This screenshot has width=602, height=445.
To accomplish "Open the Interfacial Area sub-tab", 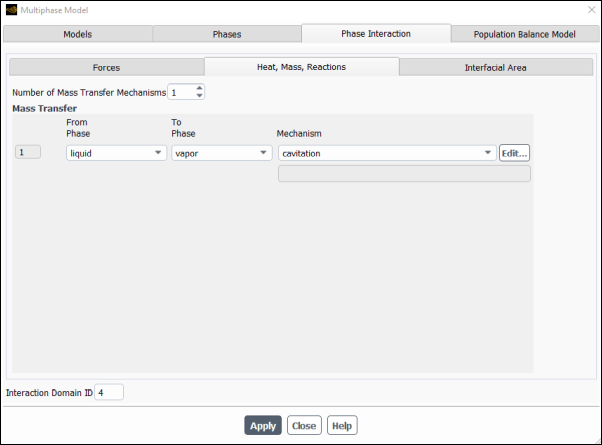I will point(495,68).
